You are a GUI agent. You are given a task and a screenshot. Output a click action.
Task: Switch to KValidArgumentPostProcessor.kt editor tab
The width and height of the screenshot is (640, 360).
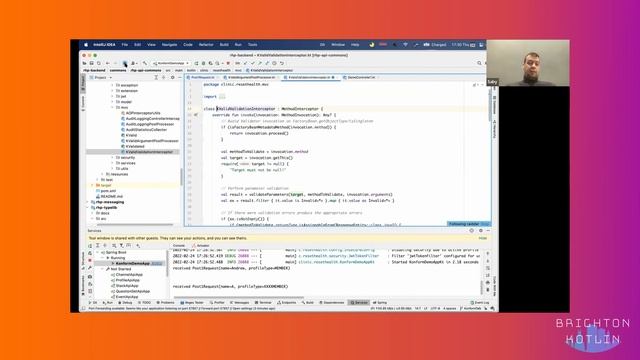[x=251, y=77]
